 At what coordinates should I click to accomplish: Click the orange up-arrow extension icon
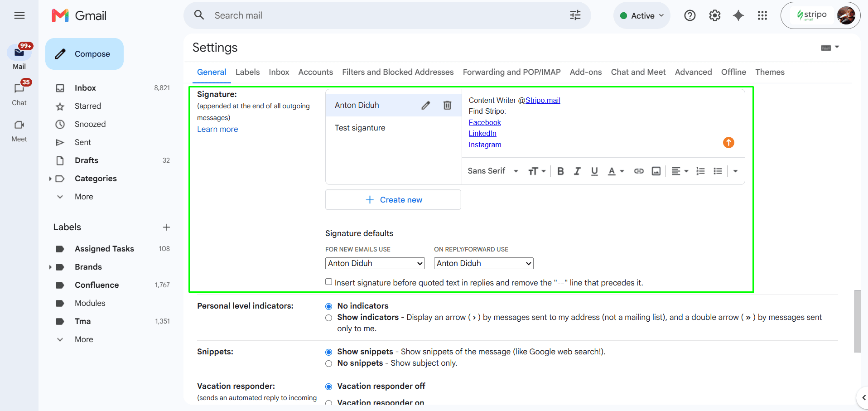(728, 143)
